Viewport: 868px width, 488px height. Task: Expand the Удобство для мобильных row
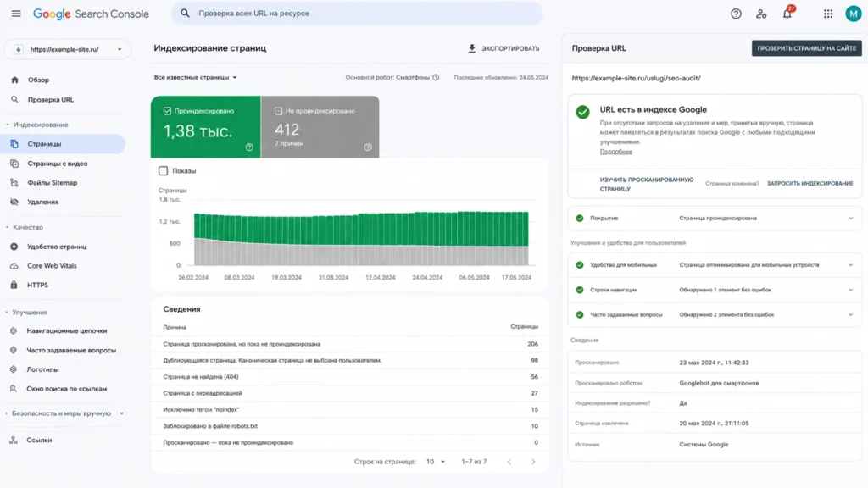(x=715, y=265)
